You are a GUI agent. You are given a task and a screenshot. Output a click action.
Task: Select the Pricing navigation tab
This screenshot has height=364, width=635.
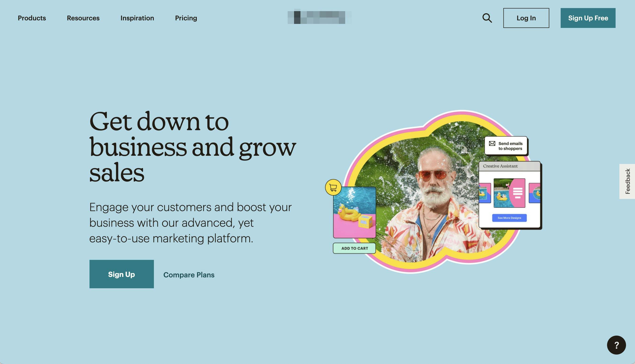point(186,18)
